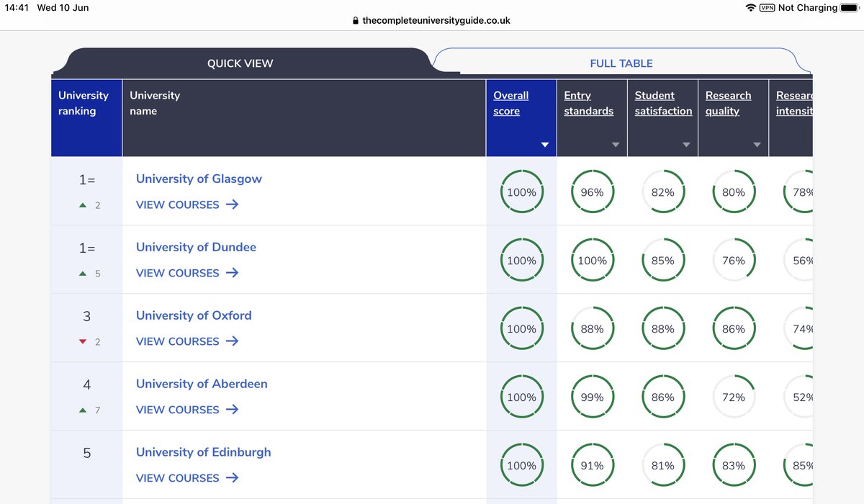Viewport: 864px width, 504px height.
Task: Tap the arrow beside Oxford's VIEW COURSES
Action: [232, 341]
